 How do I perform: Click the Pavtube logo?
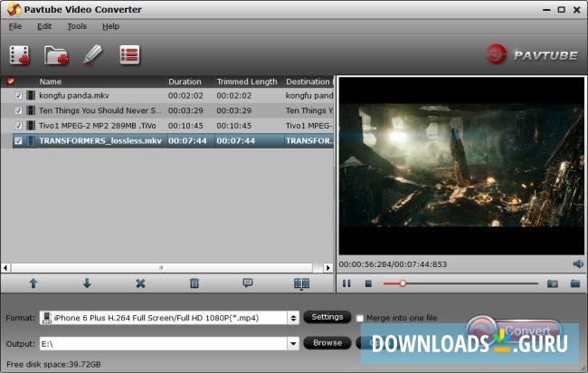(x=532, y=55)
